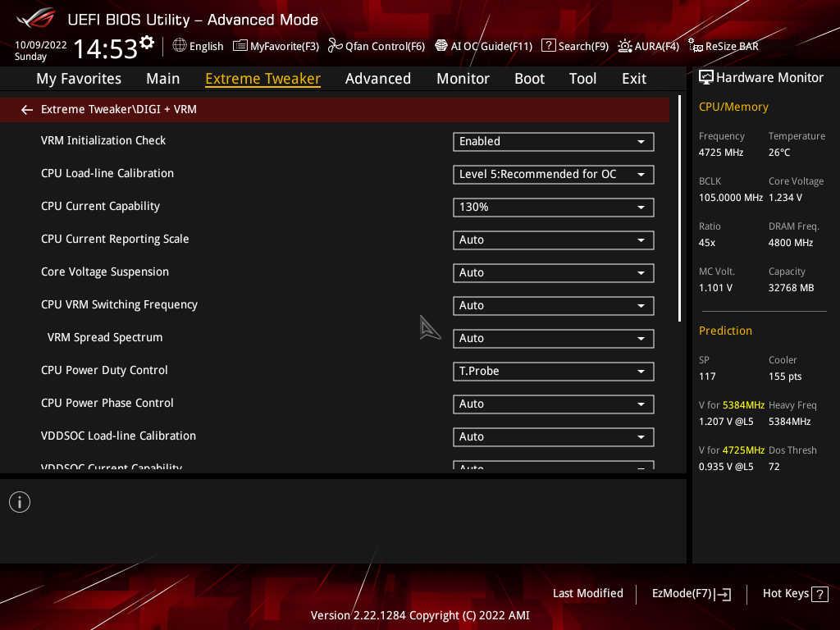Switch to Main tab

(x=163, y=79)
